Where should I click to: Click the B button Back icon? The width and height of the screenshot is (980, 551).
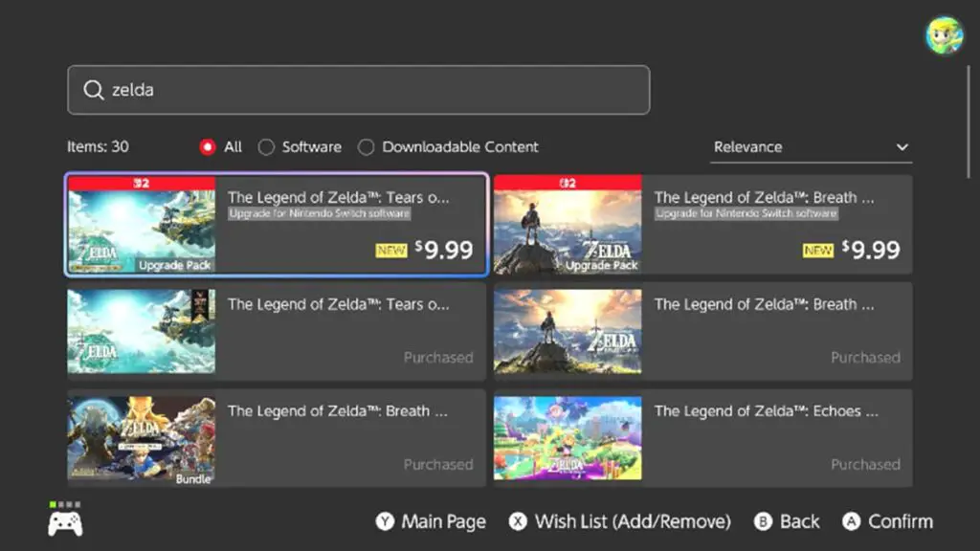click(763, 521)
